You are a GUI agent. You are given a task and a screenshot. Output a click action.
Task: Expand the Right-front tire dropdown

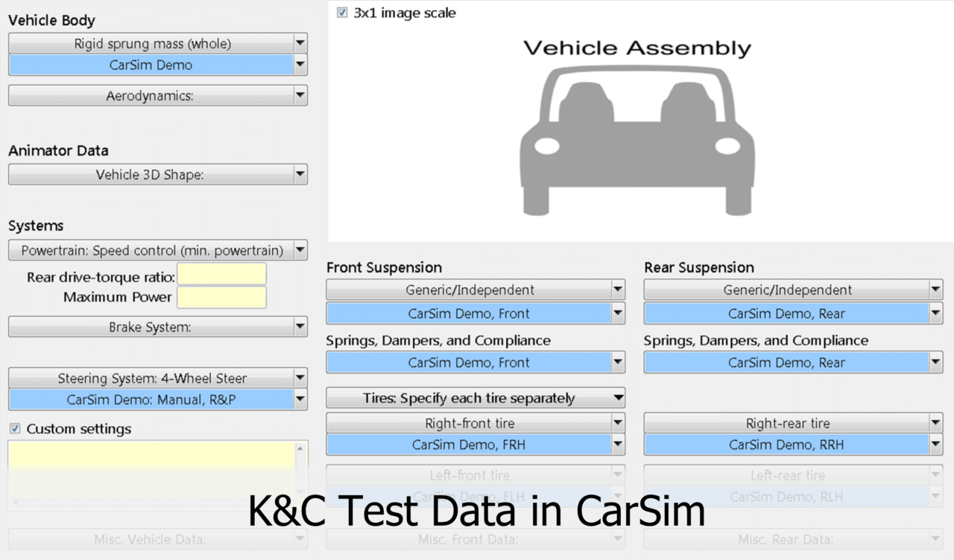pyautogui.click(x=476, y=422)
